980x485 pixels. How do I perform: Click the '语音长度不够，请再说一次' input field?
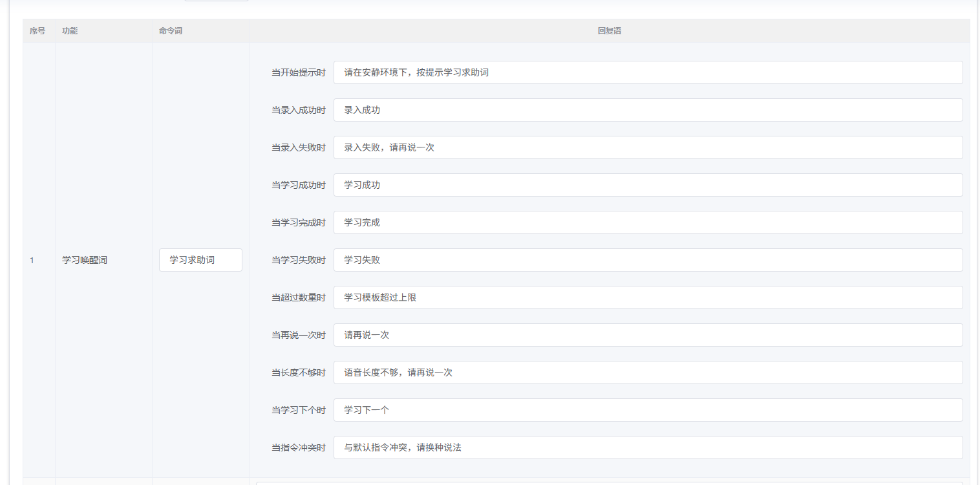pos(648,372)
